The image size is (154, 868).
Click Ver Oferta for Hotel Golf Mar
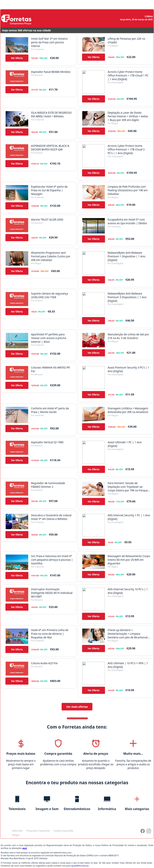tap(17, 58)
